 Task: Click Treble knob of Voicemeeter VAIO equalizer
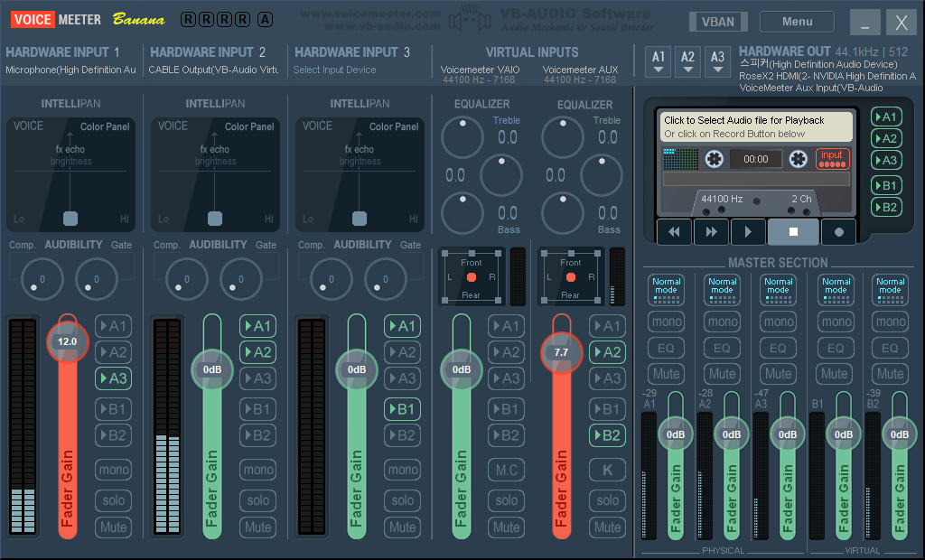pos(462,137)
